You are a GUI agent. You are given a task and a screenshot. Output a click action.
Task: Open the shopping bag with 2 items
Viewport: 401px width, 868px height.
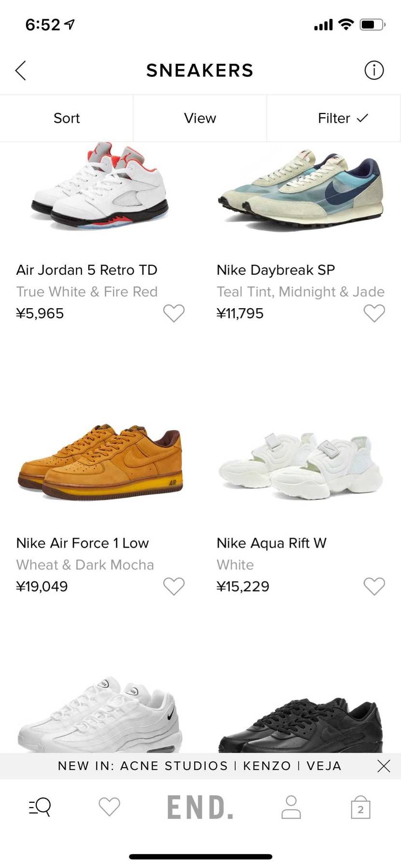(360, 808)
